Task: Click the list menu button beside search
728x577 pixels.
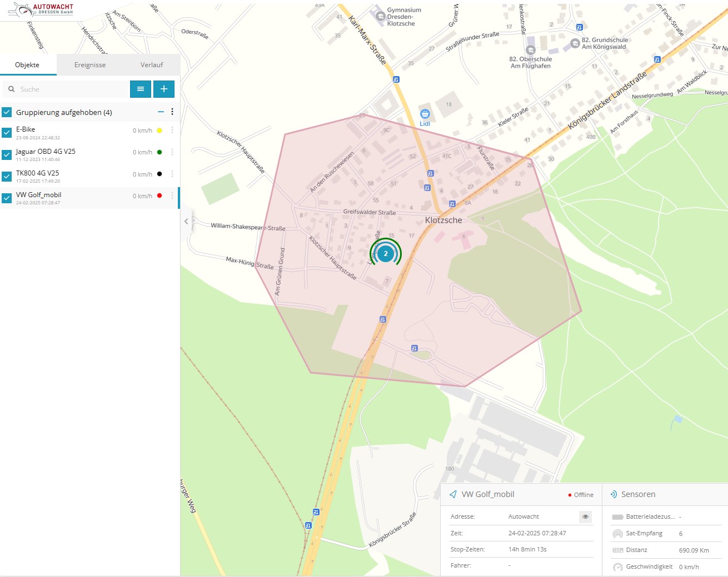Action: click(141, 89)
